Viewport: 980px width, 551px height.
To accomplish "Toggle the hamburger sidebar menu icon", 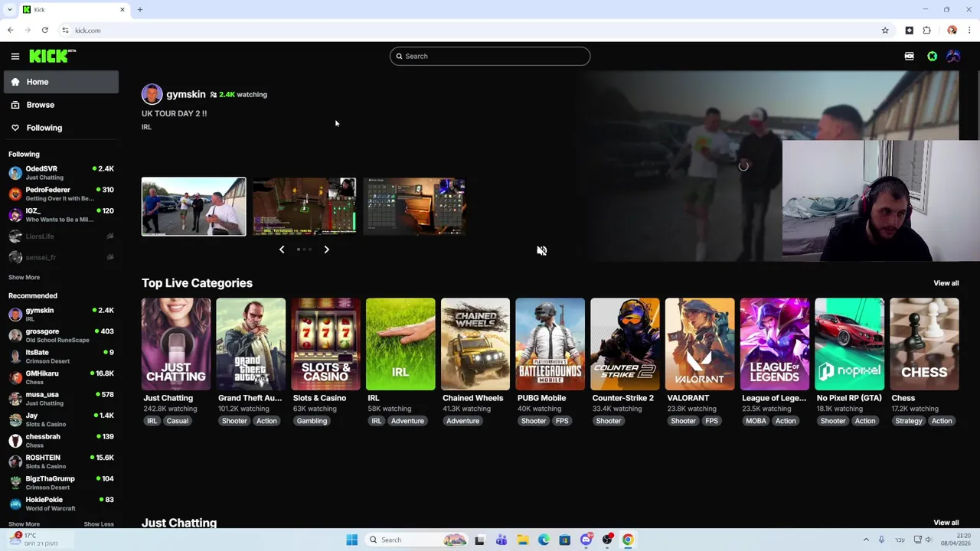I will (x=15, y=56).
